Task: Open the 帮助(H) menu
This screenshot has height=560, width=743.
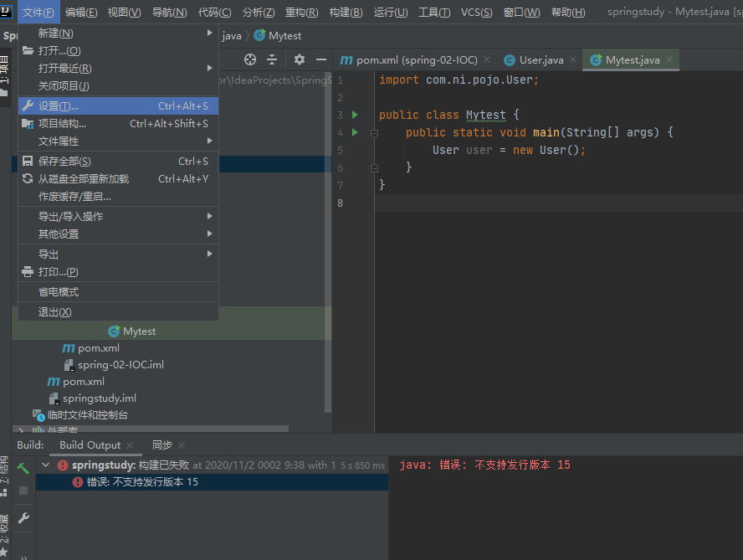Action: 568,12
